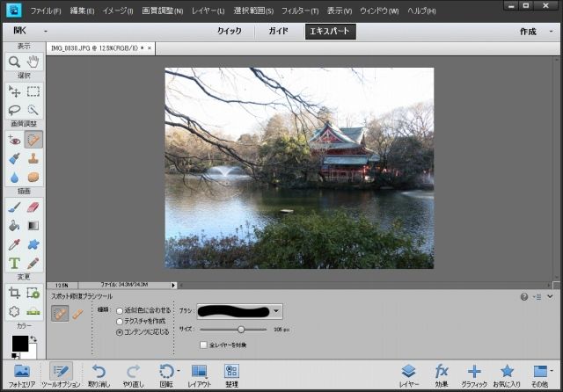This screenshot has height=392, width=563.
Task: Open the 開く dropdown arrow
Action: click(x=46, y=32)
